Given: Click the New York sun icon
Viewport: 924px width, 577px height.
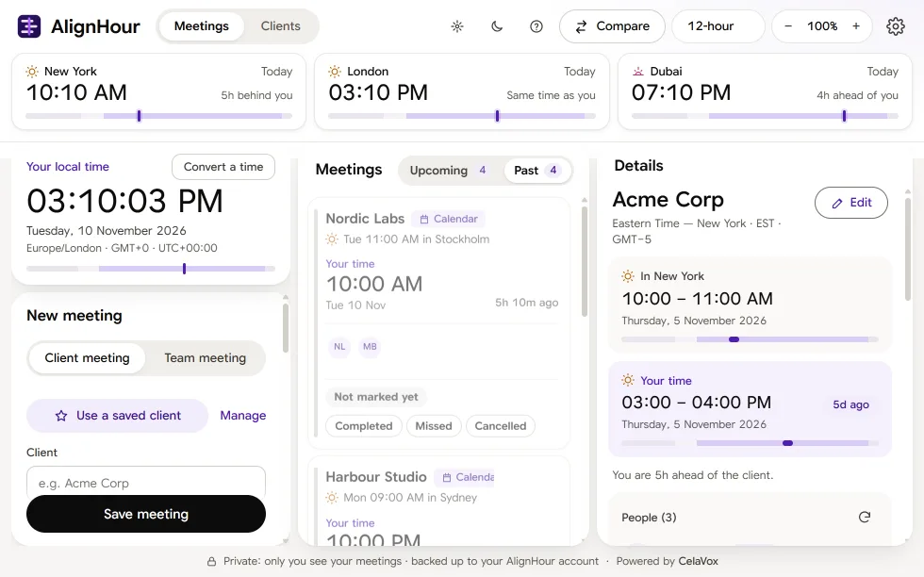Looking at the screenshot, I should click(x=32, y=72).
